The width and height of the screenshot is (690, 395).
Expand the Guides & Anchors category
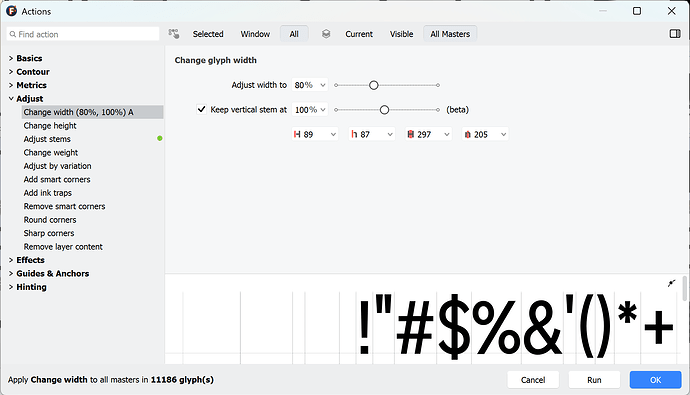click(11, 273)
